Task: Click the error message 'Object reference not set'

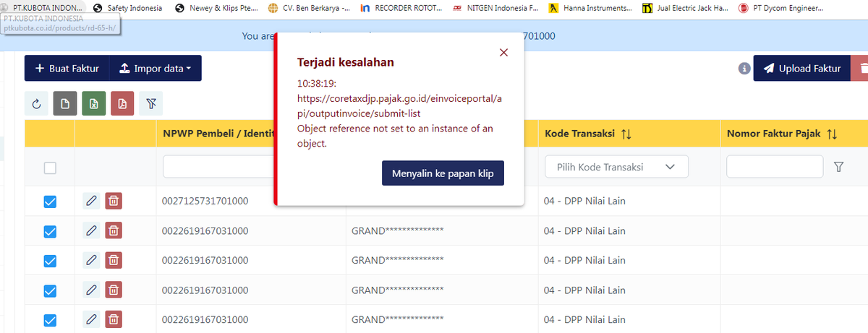Action: pos(395,136)
